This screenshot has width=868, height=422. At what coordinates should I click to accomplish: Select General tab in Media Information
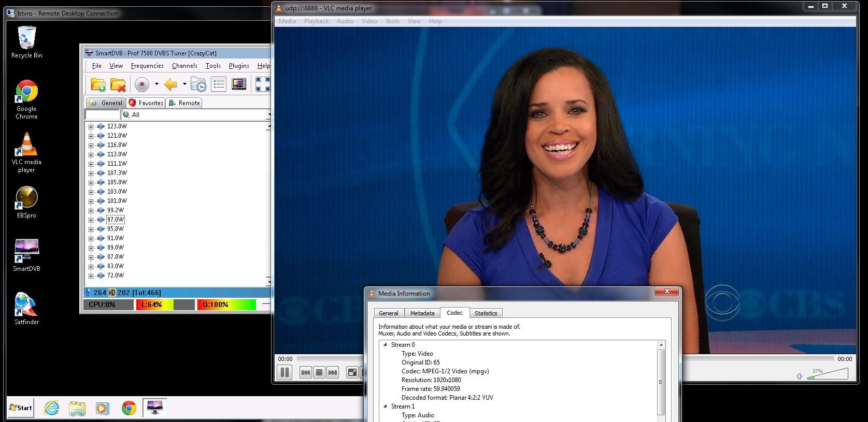point(389,313)
